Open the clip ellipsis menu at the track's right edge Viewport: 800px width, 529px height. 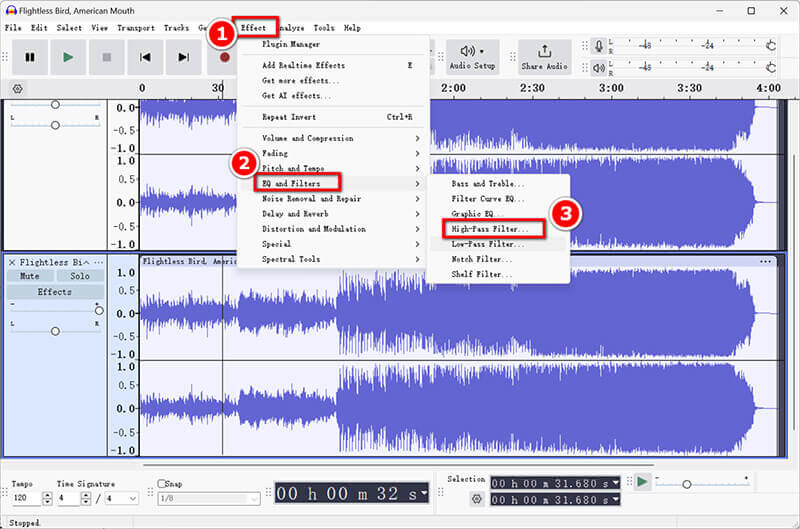coord(765,261)
